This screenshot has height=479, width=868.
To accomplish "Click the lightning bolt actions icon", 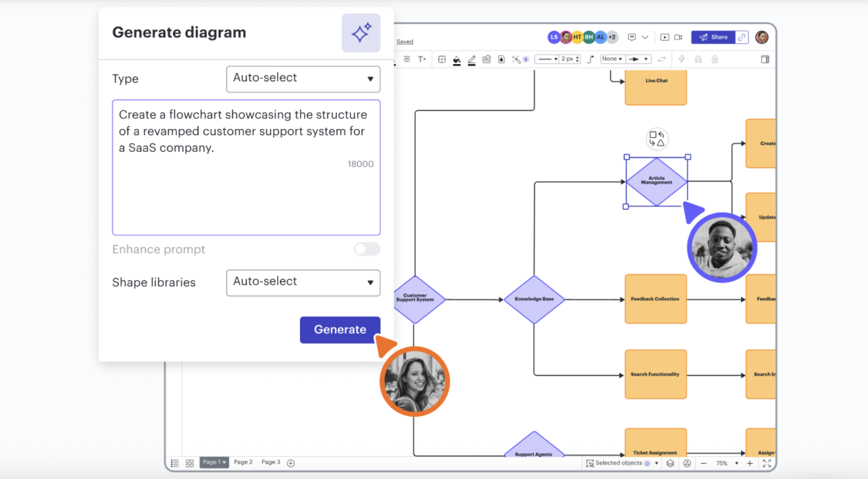I will pos(682,59).
